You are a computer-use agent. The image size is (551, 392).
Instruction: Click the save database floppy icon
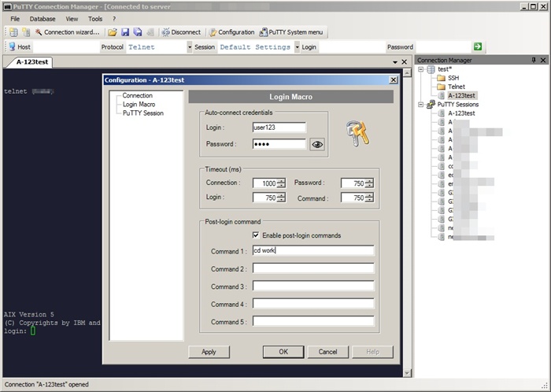(x=125, y=32)
